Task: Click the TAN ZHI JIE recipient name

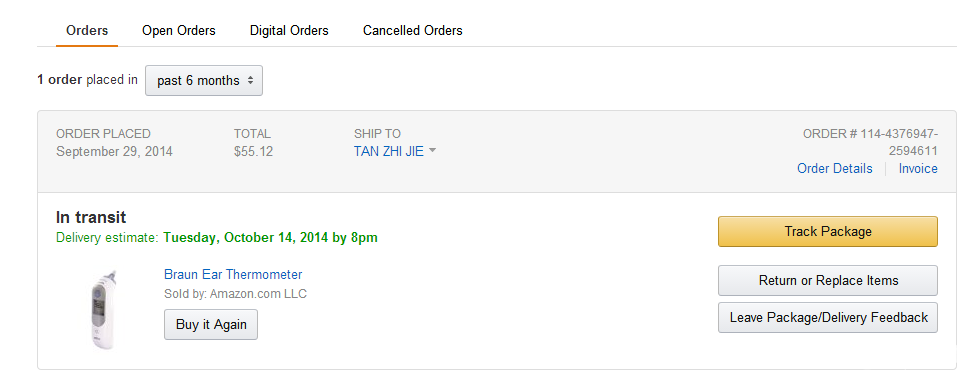Action: [x=389, y=151]
